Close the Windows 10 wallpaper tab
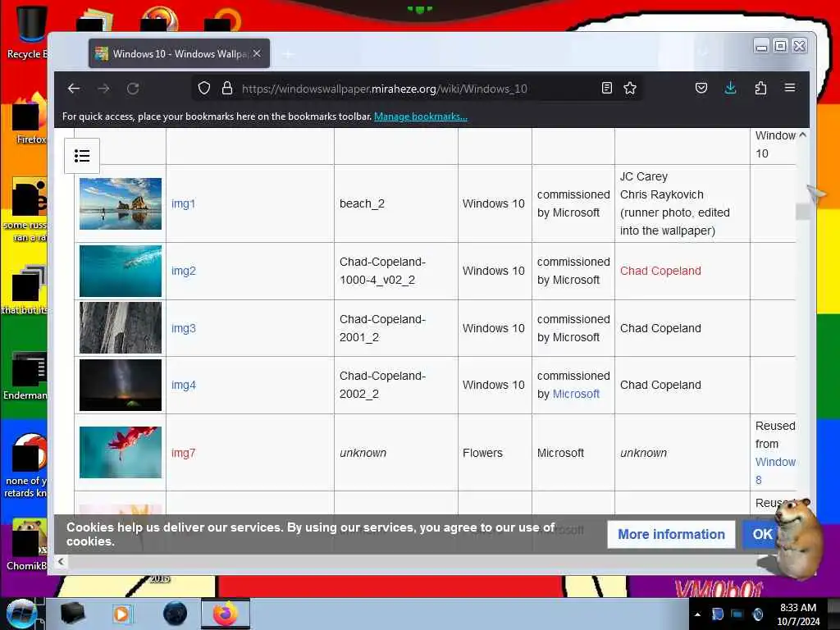Viewport: 840px width, 630px height. coord(257,53)
